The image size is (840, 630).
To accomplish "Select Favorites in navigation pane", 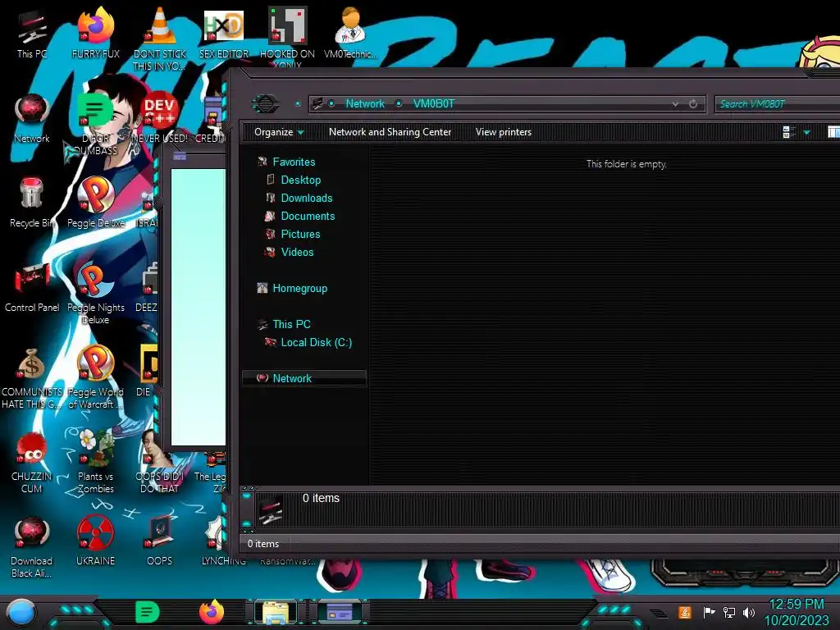I will click(x=294, y=162).
